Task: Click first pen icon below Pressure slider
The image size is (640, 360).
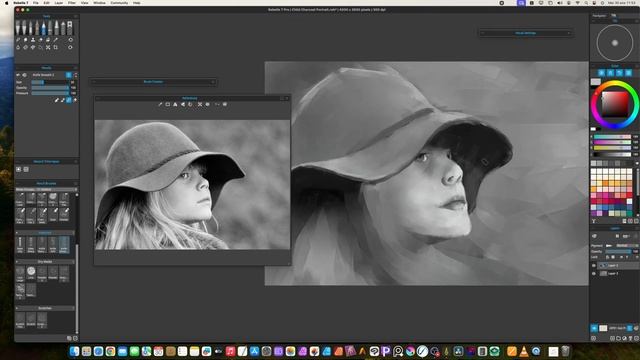Action: coord(57,100)
